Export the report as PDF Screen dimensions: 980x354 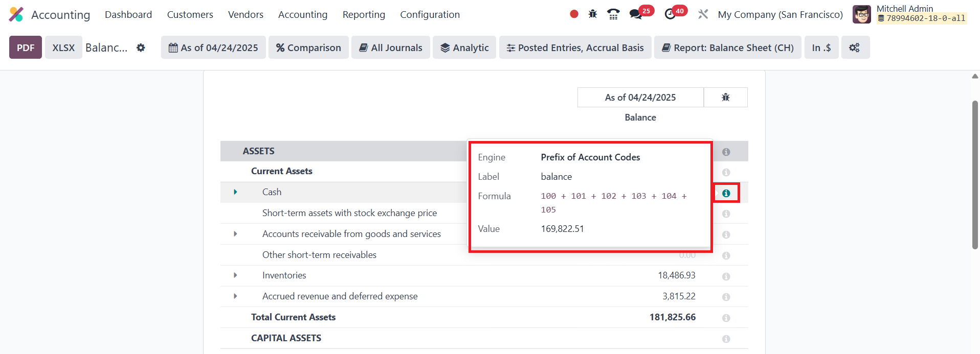point(26,48)
